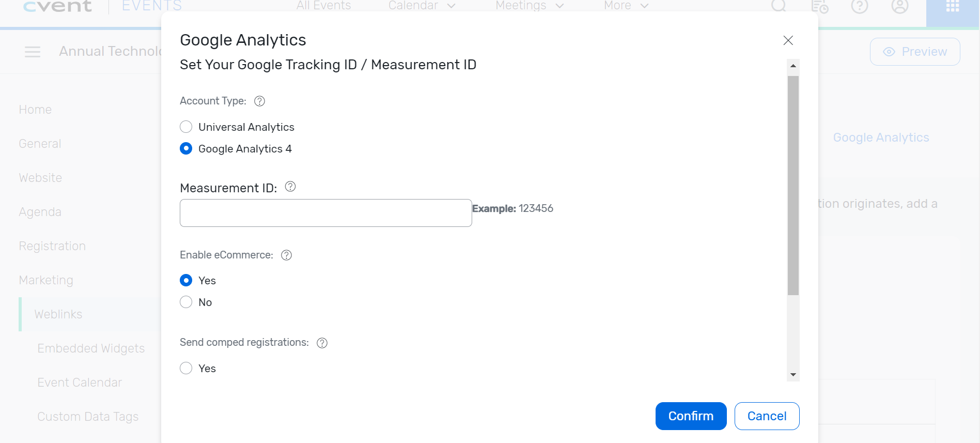Expand the More dropdown menu
Image resolution: width=980 pixels, height=443 pixels.
click(x=626, y=6)
